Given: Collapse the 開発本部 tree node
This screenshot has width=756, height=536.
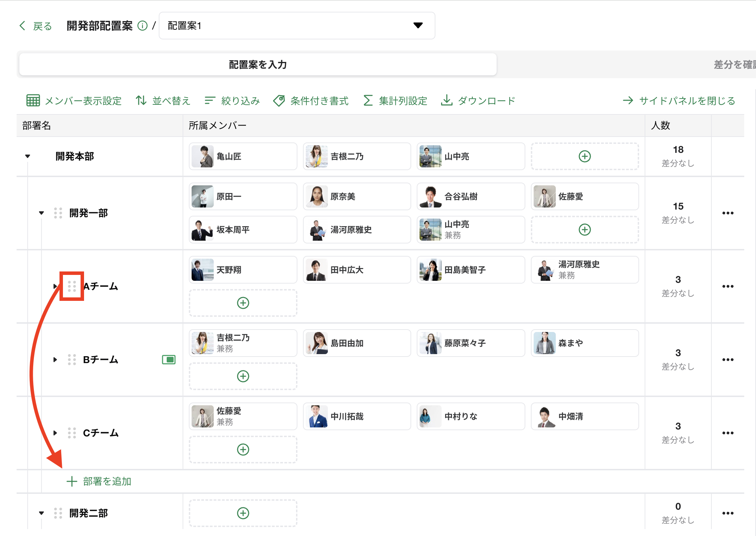Looking at the screenshot, I should (28, 156).
